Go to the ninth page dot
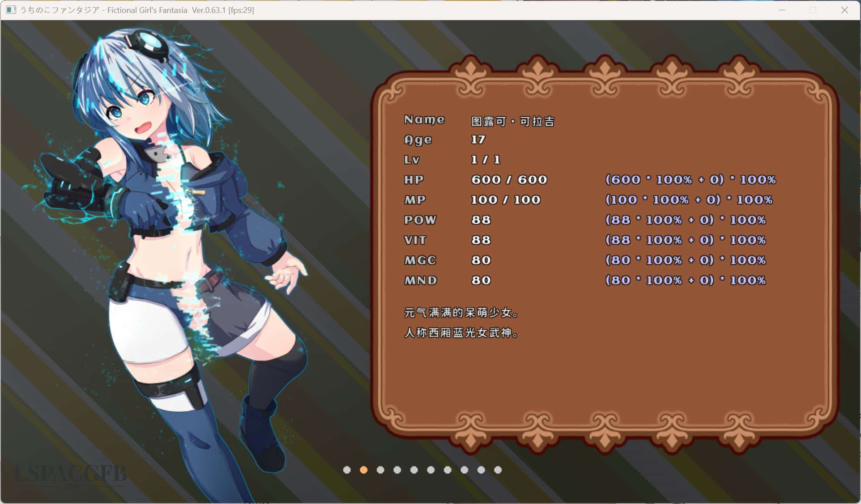Screen dimensions: 861x504 coord(481,470)
